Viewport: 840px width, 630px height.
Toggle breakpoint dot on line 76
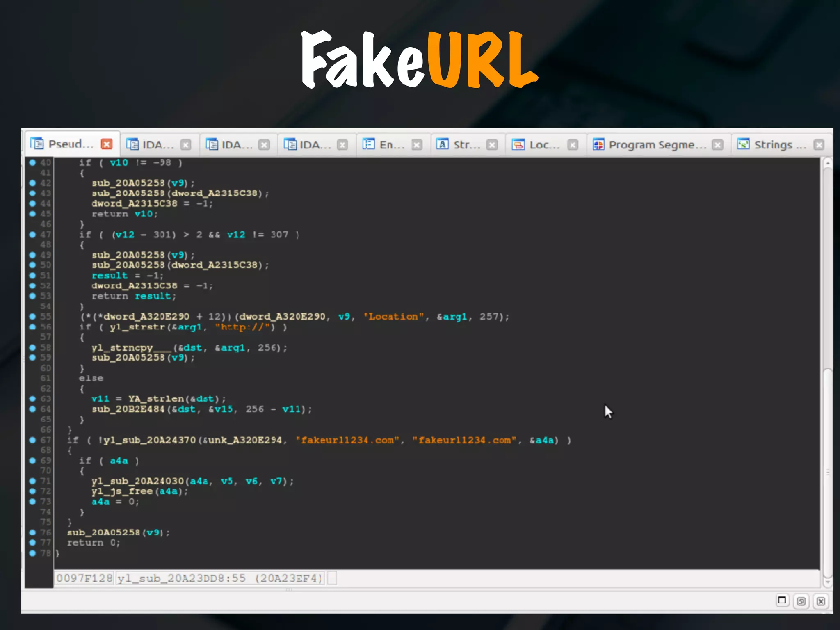(32, 532)
